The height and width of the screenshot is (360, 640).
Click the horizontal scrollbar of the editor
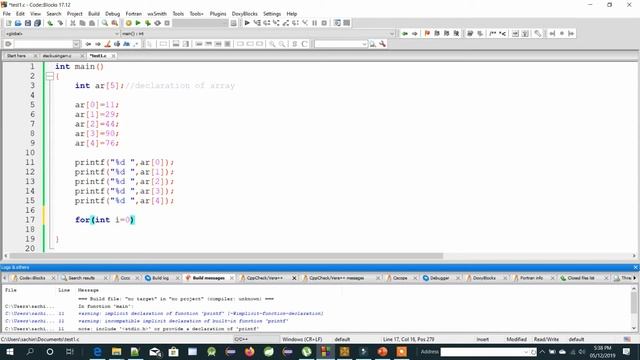(x=227, y=256)
